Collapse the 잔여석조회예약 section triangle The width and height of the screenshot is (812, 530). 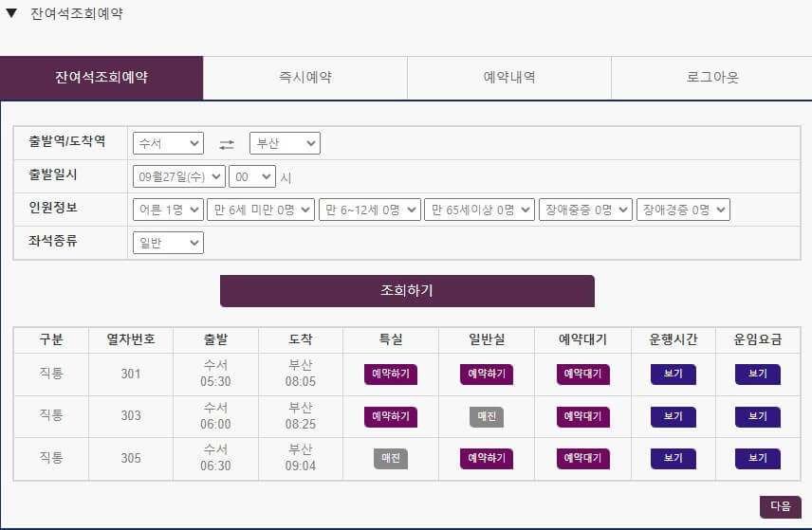(x=11, y=13)
